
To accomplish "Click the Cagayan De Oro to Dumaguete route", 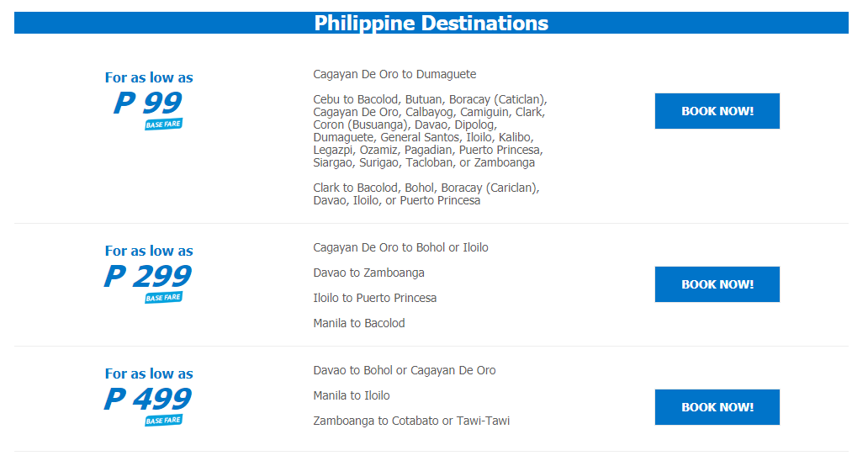I will tap(394, 74).
